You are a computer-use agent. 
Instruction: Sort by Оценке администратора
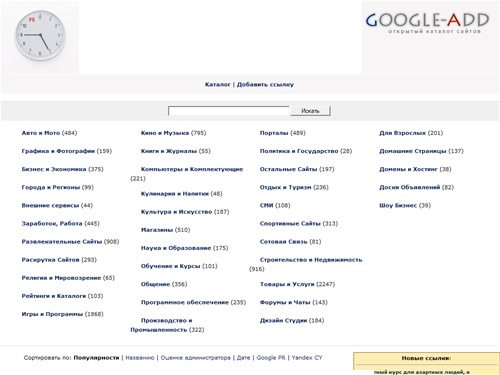(x=196, y=358)
